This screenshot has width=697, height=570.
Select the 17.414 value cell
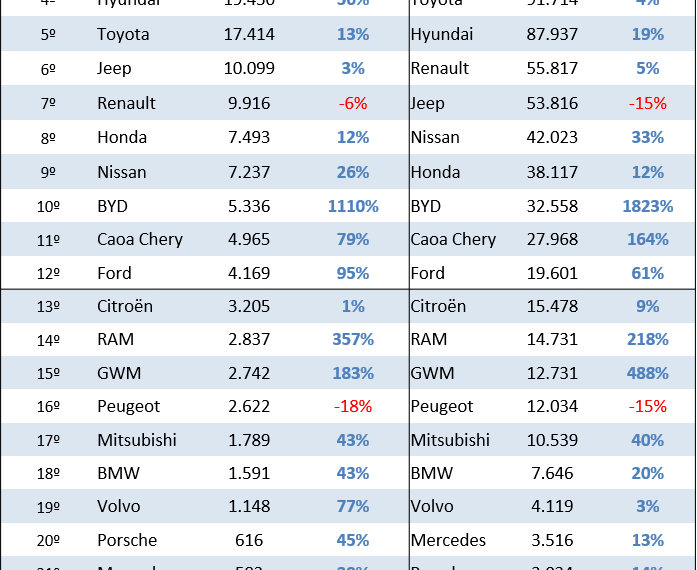(x=249, y=35)
